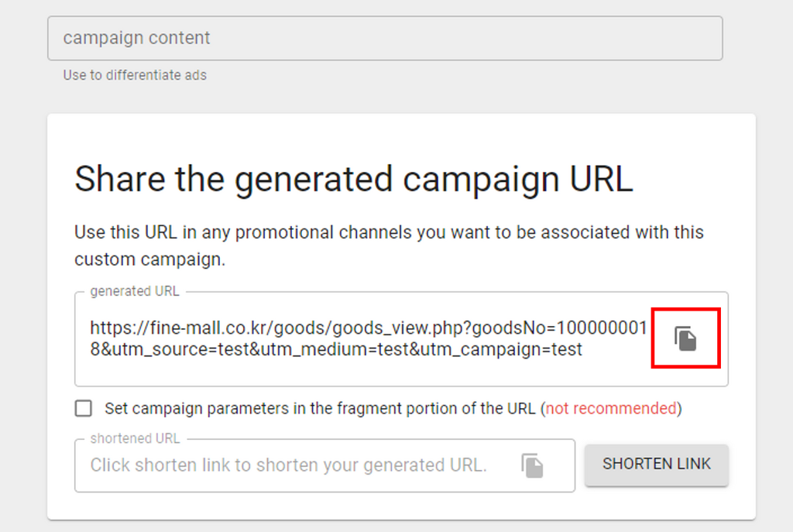This screenshot has height=532, width=793.
Task: Click the 'generated URL' field label
Action: (135, 291)
